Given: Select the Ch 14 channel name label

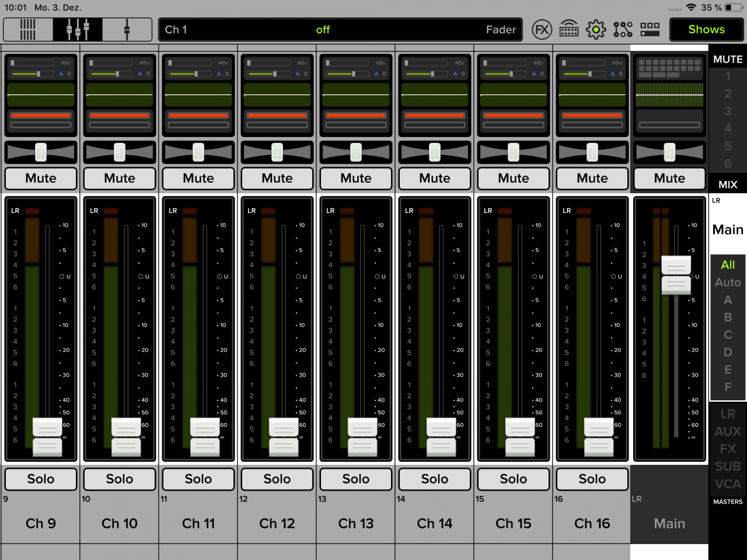Looking at the screenshot, I should point(435,523).
